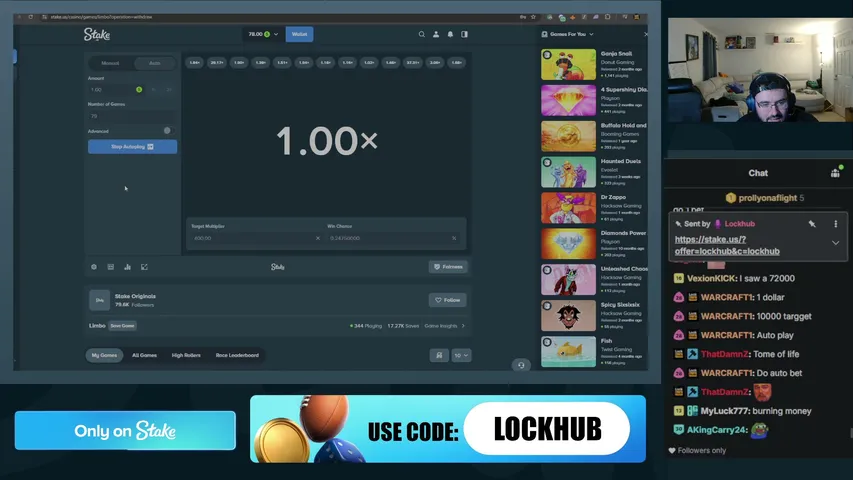Screen dimensions: 853x480
Task: Open Dr Zappo game thumbnail
Action: point(568,208)
